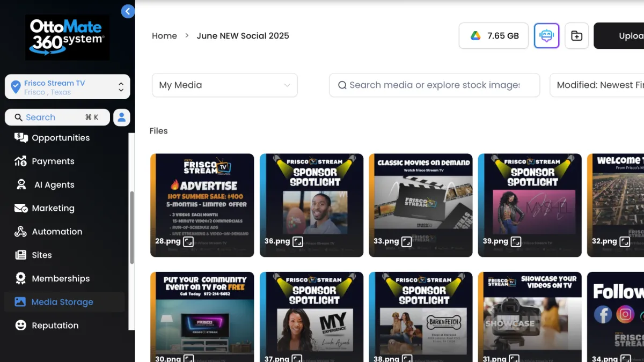The height and width of the screenshot is (362, 644).
Task: Click the Upload button
Action: 619,36
